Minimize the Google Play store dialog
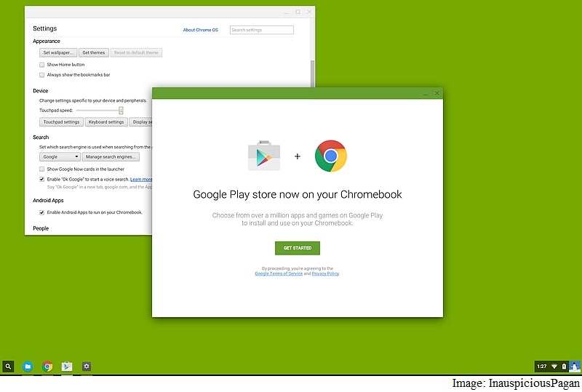This screenshot has height=392, width=582. (x=426, y=94)
